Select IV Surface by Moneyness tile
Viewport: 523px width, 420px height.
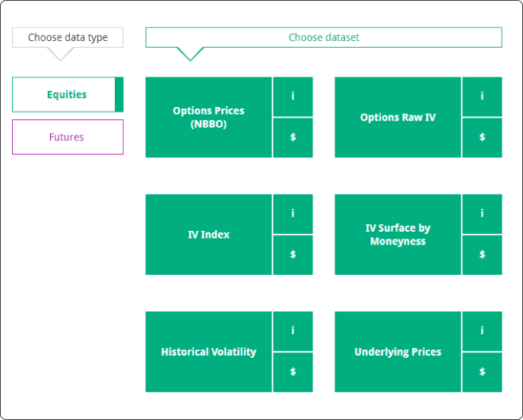coord(398,235)
